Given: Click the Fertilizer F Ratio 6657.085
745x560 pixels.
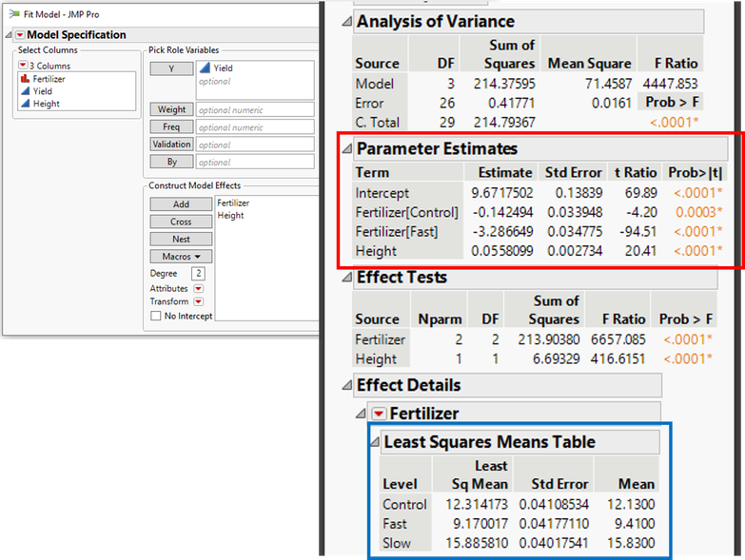Looking at the screenshot, I should (618, 339).
